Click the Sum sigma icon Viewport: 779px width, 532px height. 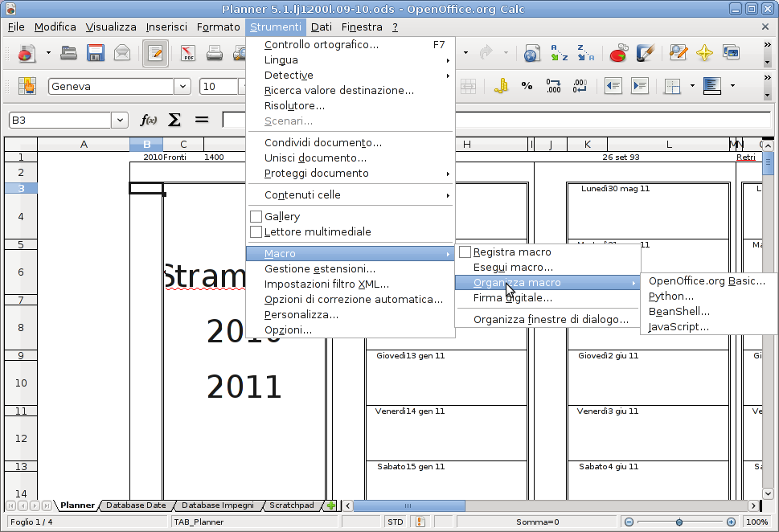(174, 120)
